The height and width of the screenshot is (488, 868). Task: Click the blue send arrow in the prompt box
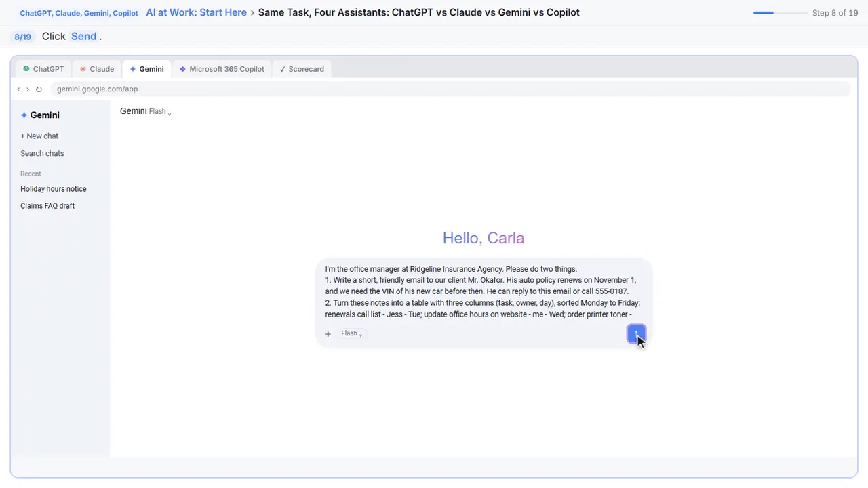(x=636, y=333)
